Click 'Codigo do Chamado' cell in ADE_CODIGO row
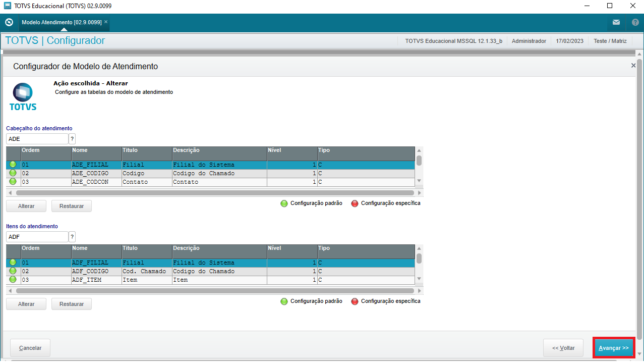Viewport: 644px width, 363px height. (219, 173)
